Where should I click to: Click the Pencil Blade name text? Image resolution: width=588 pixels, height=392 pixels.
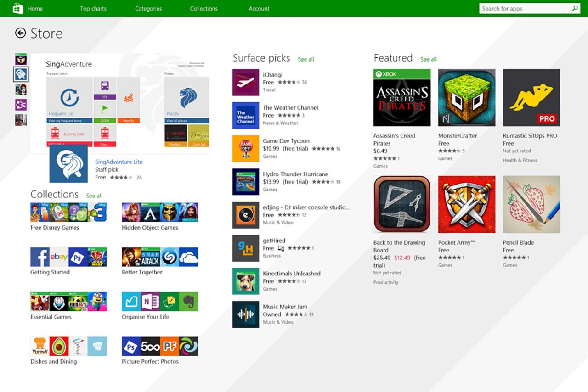coord(518,242)
